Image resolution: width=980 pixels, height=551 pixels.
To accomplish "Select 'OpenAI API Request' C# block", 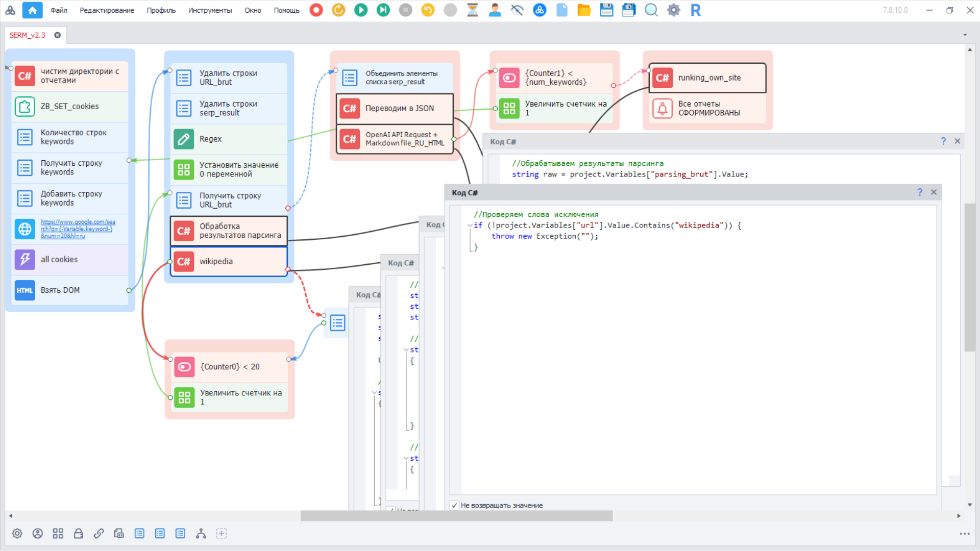I will click(x=395, y=139).
